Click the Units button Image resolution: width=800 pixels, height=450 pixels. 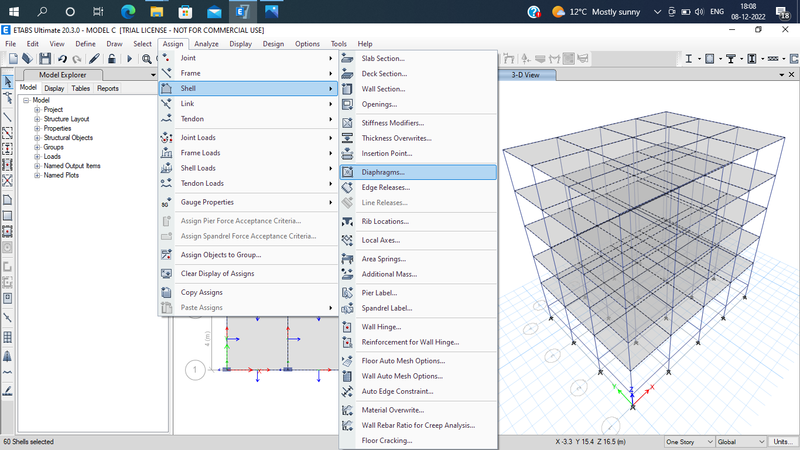(x=783, y=442)
